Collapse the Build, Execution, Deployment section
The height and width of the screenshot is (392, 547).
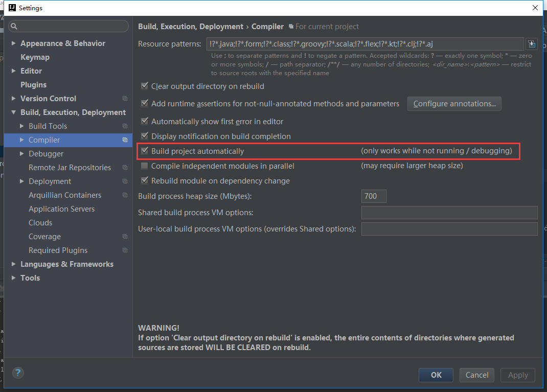tap(14, 112)
